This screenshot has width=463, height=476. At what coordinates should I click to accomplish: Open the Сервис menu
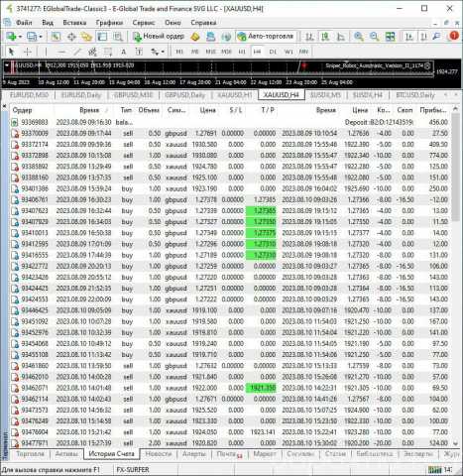click(x=144, y=23)
